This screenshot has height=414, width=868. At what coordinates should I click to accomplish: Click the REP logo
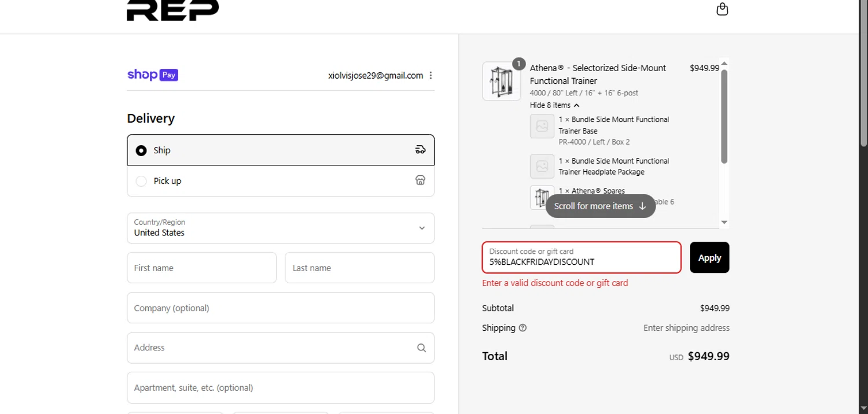tap(172, 10)
